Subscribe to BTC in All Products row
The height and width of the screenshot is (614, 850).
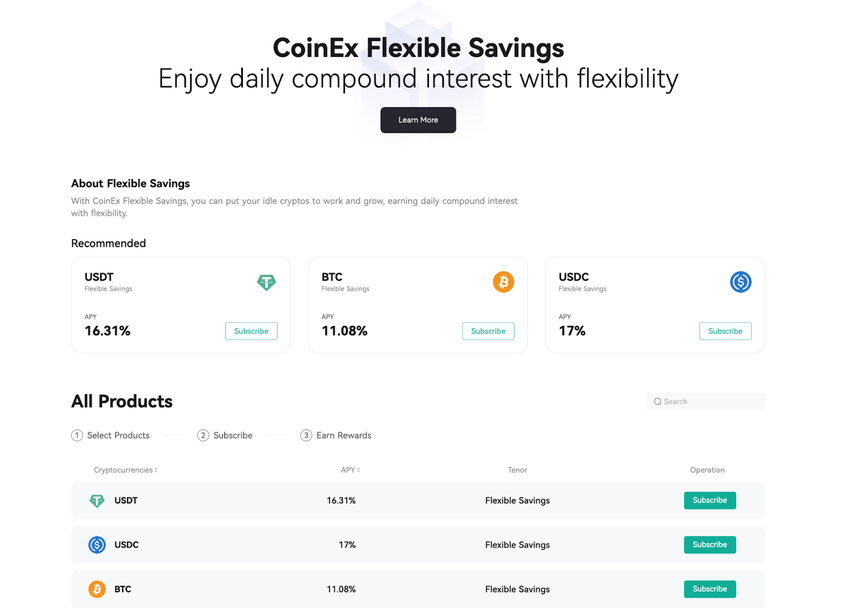[x=710, y=589]
